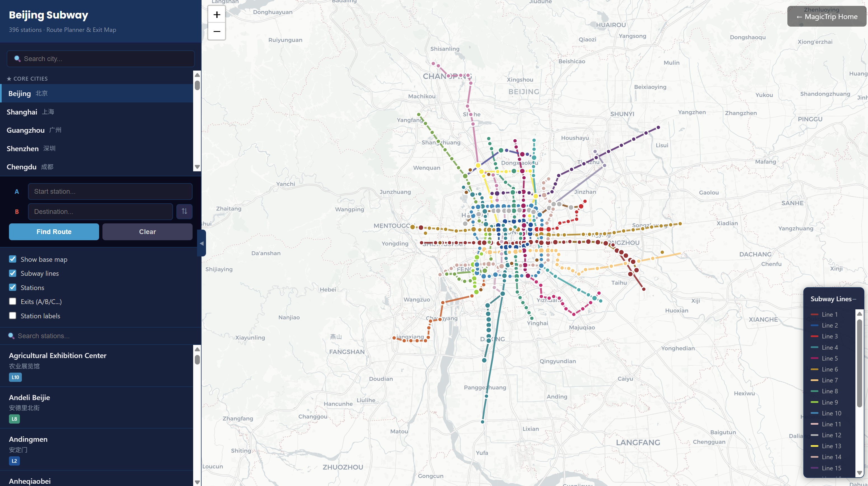Collapse the sidebar with the arrow handle
Screen dimensions: 868x486
(x=202, y=243)
